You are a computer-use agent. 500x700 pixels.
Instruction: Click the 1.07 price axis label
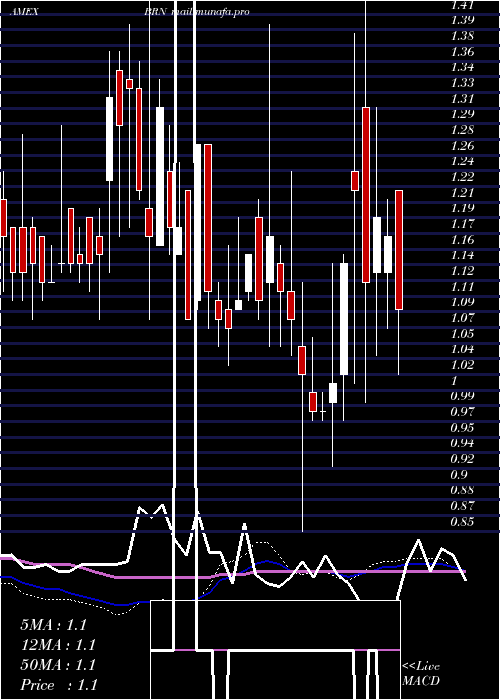coord(462,318)
